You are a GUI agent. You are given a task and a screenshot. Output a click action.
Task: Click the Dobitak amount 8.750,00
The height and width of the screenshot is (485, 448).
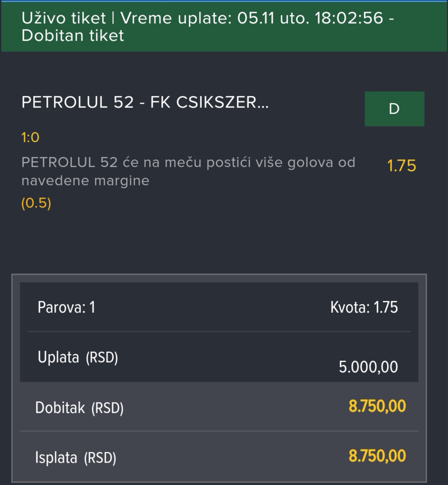tap(377, 406)
